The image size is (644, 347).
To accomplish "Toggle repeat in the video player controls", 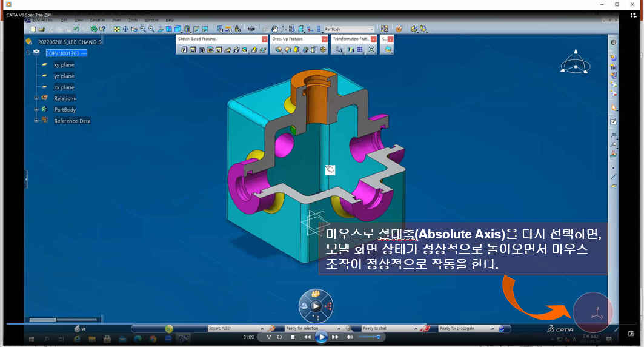I will [x=279, y=337].
